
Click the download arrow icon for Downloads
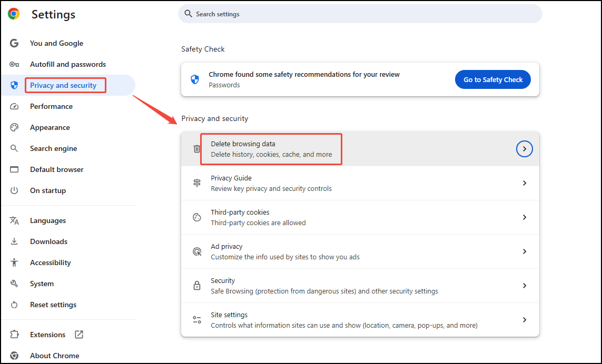click(x=14, y=241)
